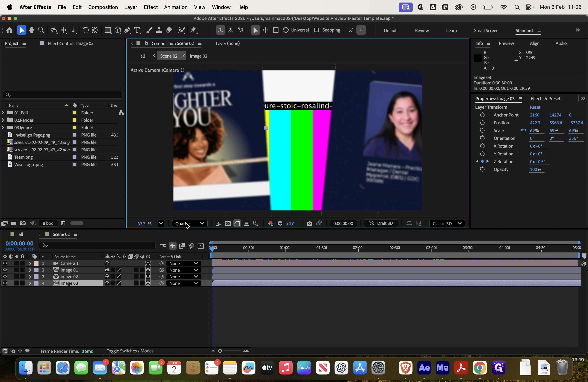Image resolution: width=588 pixels, height=382 pixels.
Task: Toggle Snapping in the toolbar
Action: point(317,30)
